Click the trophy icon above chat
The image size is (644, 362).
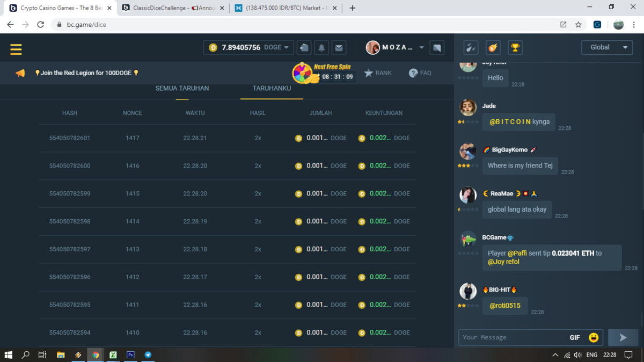click(515, 48)
